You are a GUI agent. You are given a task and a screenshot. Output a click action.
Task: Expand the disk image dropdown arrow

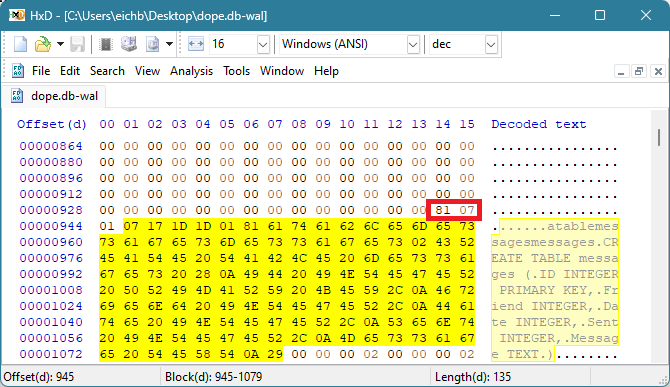(169, 44)
